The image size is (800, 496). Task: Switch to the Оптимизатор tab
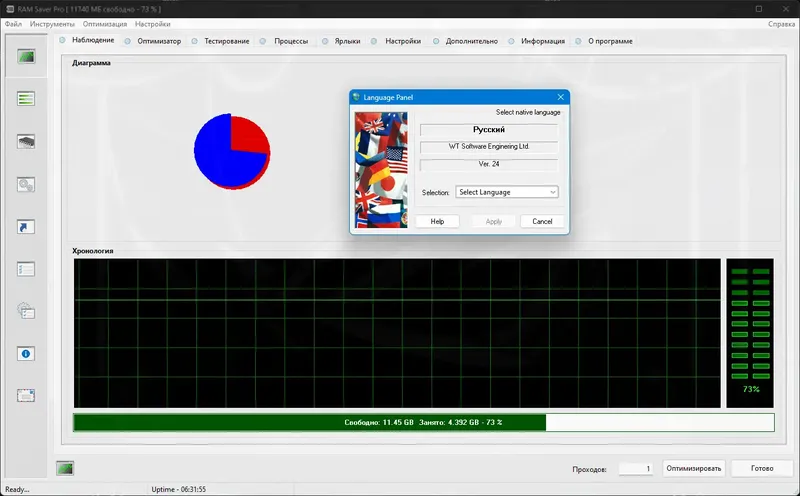(x=159, y=41)
